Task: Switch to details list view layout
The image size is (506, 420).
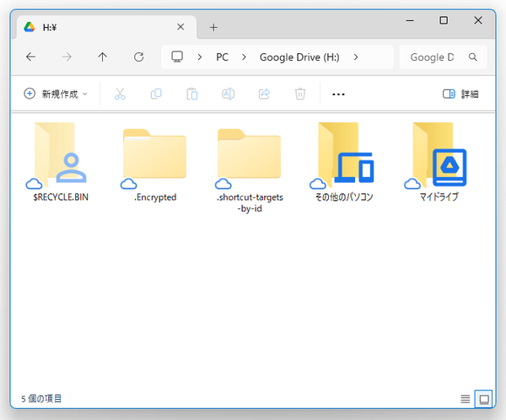Action: [465, 398]
